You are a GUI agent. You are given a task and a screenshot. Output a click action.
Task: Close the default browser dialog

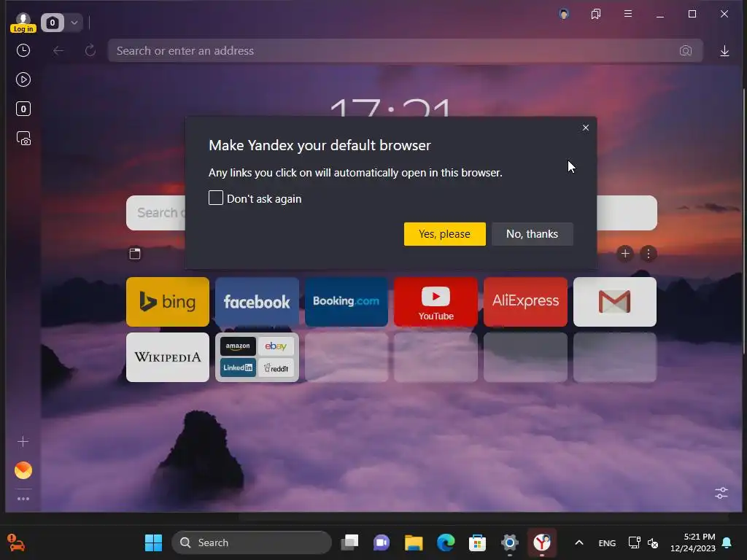pyautogui.click(x=586, y=128)
